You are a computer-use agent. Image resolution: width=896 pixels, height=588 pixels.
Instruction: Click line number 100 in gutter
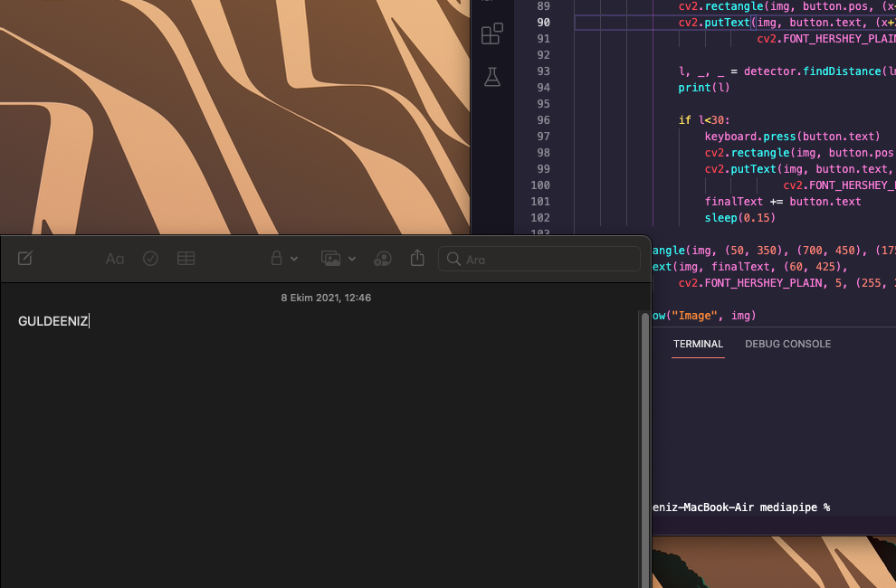click(x=540, y=185)
